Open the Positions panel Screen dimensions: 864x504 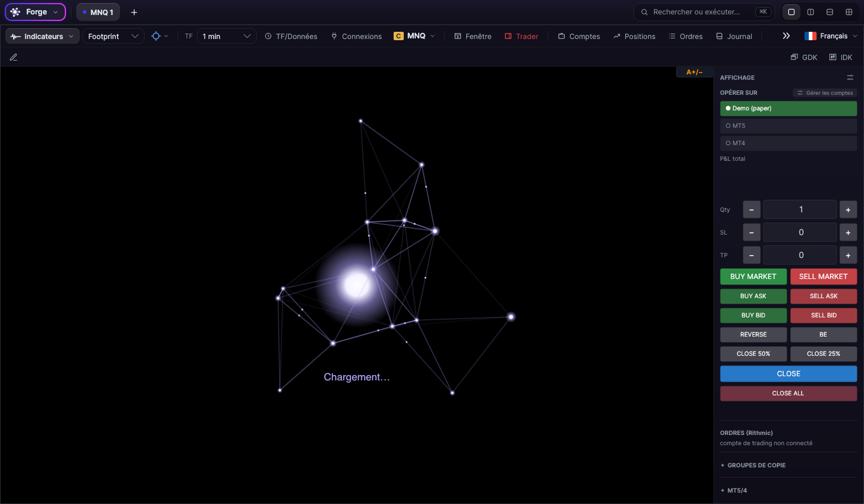[x=634, y=36]
